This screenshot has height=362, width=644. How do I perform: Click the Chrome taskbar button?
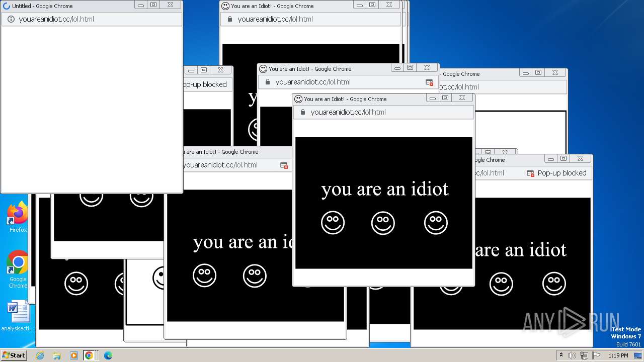pos(89,355)
